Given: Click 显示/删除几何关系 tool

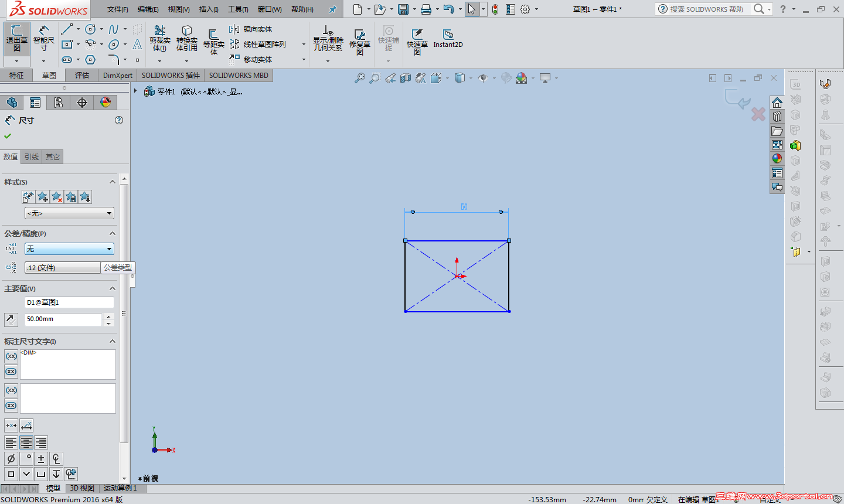Looking at the screenshot, I should coord(328,39).
